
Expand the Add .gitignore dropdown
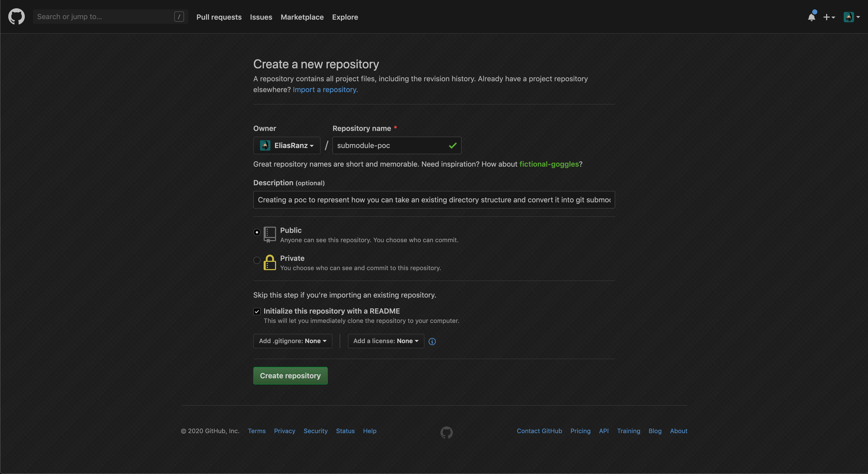point(293,341)
